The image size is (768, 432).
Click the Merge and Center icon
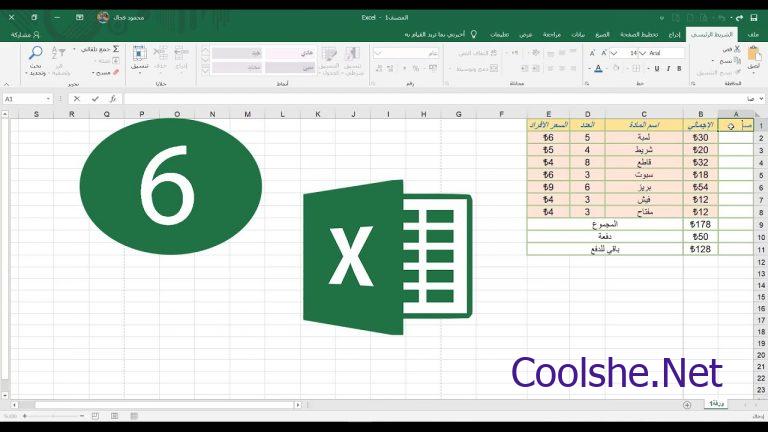coord(493,69)
